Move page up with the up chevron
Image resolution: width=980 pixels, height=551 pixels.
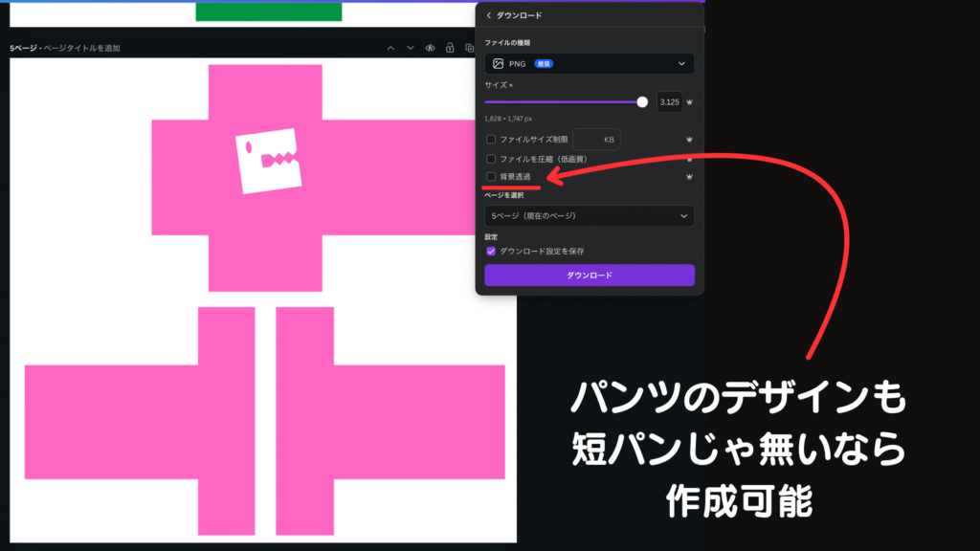pos(390,48)
